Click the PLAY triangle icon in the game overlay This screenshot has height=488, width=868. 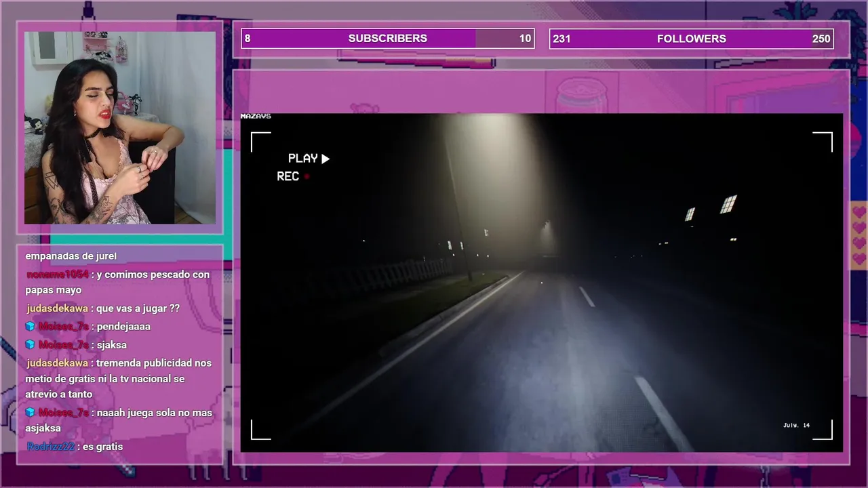(325, 159)
